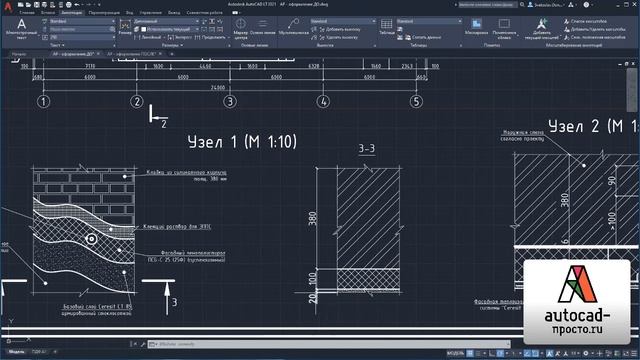Toggle snap mode in the status bar
The image size is (640, 360).
478,353
